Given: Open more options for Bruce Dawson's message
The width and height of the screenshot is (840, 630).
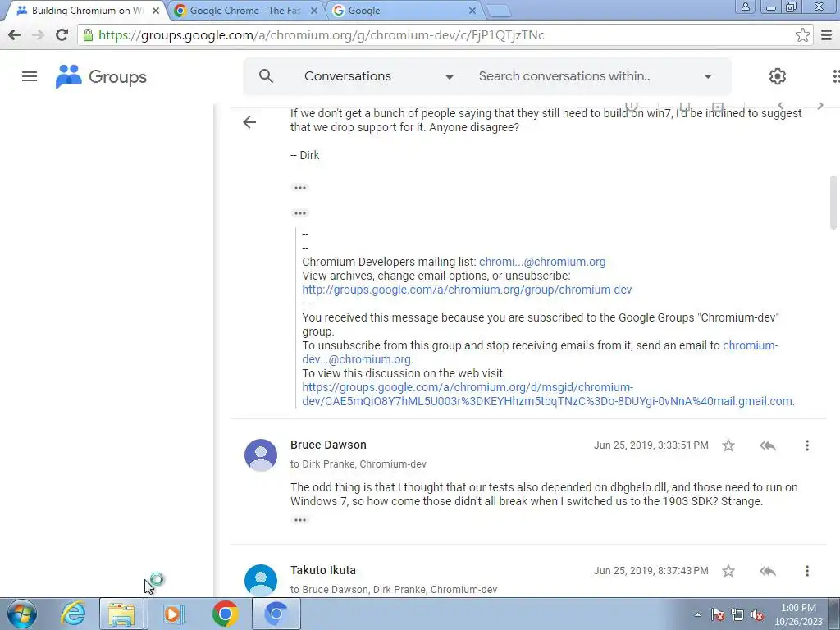Looking at the screenshot, I should [x=807, y=445].
